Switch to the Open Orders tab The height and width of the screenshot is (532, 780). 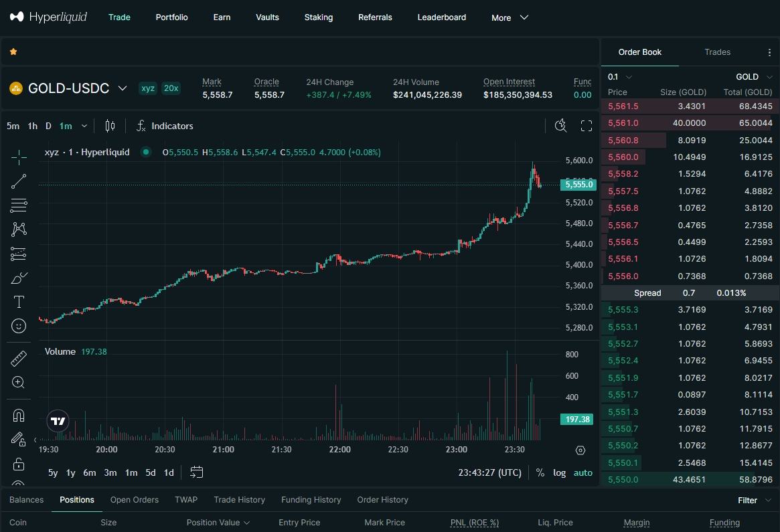pos(135,500)
